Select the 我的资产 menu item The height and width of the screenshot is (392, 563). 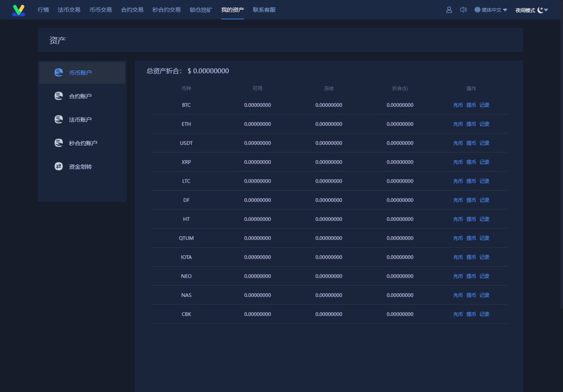point(233,10)
